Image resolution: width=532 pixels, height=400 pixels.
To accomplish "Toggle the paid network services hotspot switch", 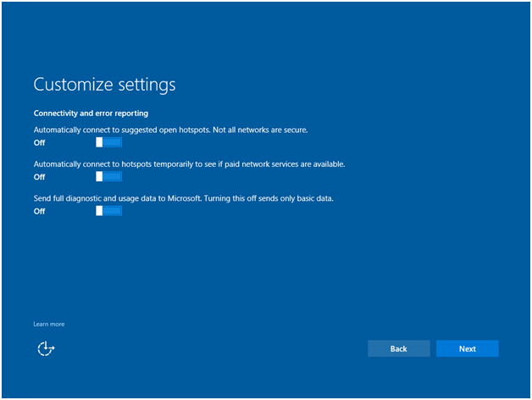I will click(109, 176).
